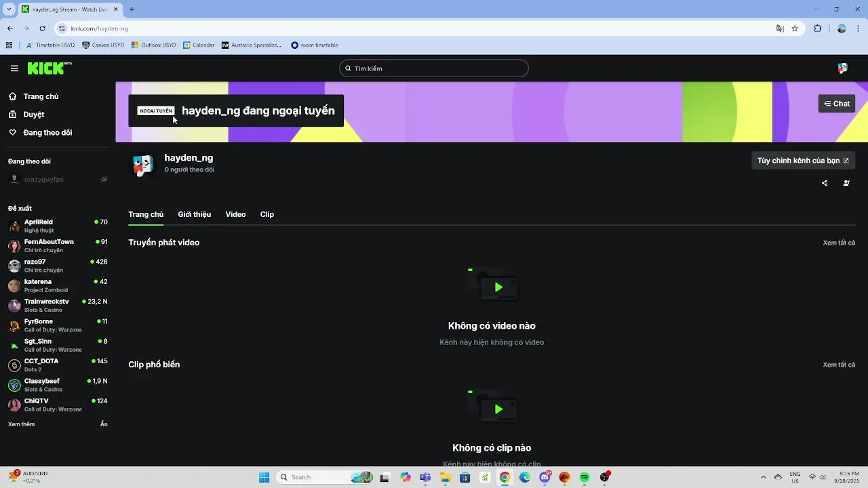Click the NGOẠI TUYẾN offline badge
The width and height of the screenshot is (868, 488).
156,110
